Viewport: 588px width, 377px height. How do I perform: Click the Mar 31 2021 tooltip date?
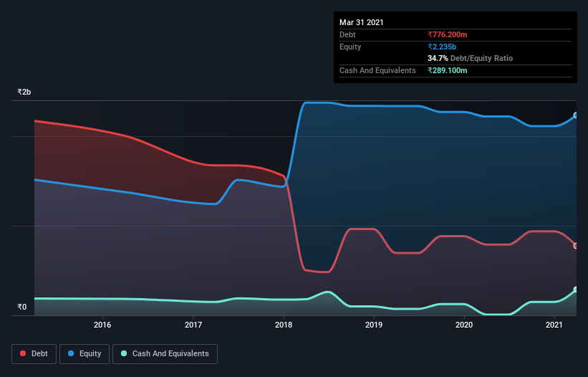(362, 22)
